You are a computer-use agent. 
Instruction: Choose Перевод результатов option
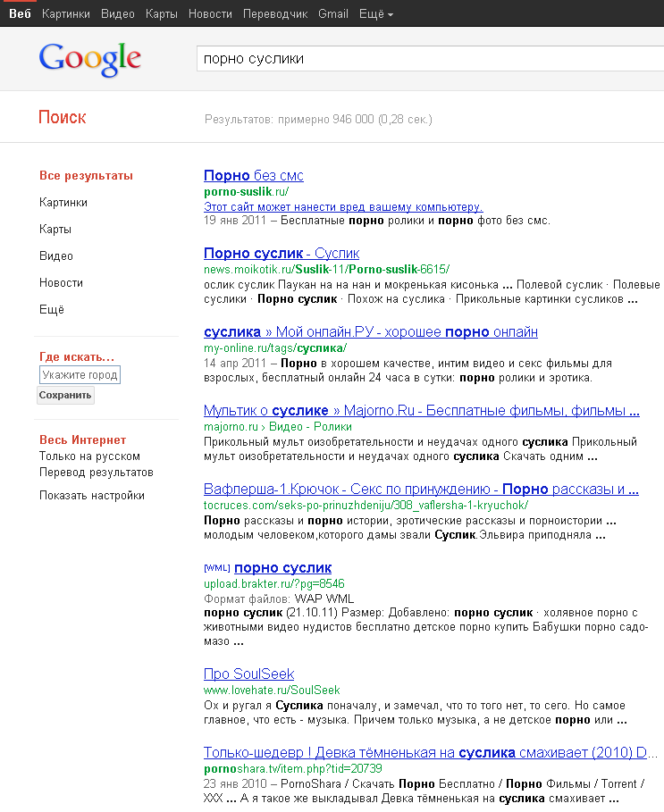pos(97,473)
